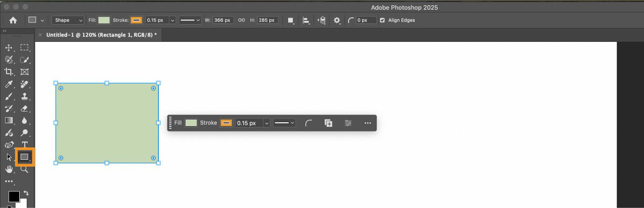Viewport: 644px width, 208px height.
Task: Select the Hand tool
Action: click(9, 169)
